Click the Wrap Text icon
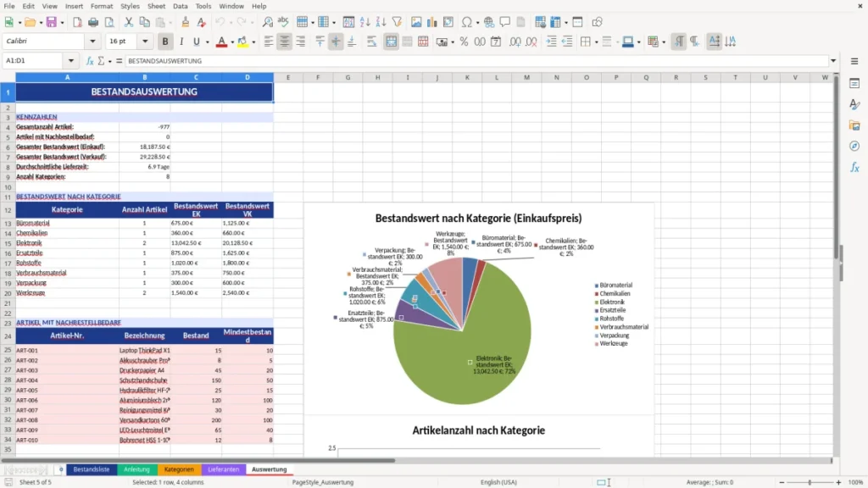 click(371, 42)
